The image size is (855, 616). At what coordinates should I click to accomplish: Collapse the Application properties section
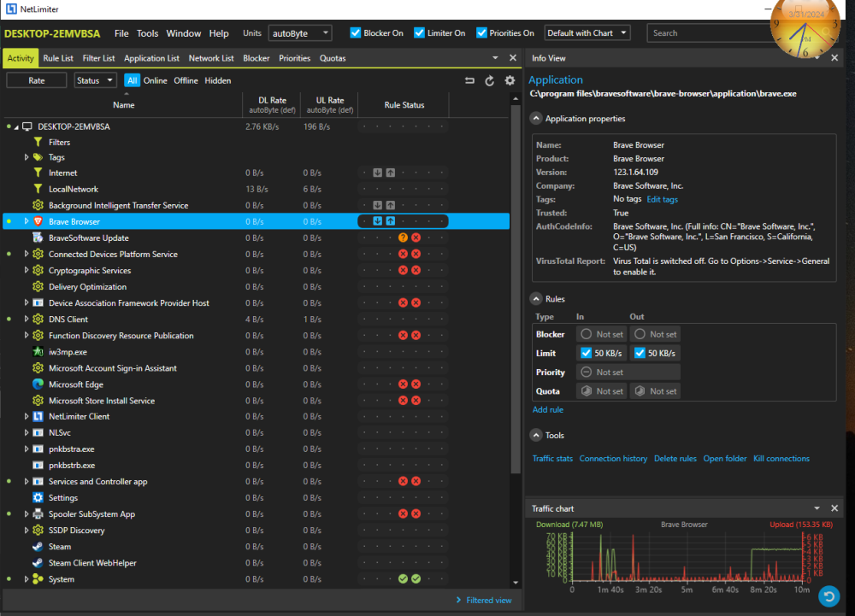535,119
